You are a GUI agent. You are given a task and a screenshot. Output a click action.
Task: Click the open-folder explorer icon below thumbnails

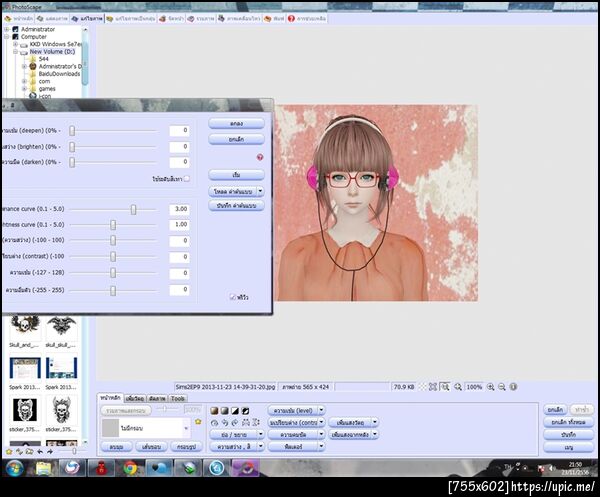29,452
